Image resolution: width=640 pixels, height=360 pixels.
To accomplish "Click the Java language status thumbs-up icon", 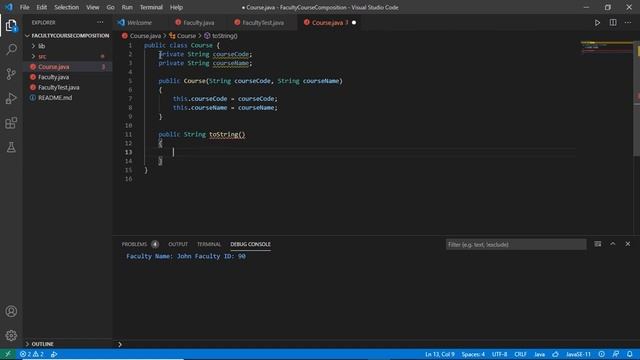I will (x=555, y=354).
